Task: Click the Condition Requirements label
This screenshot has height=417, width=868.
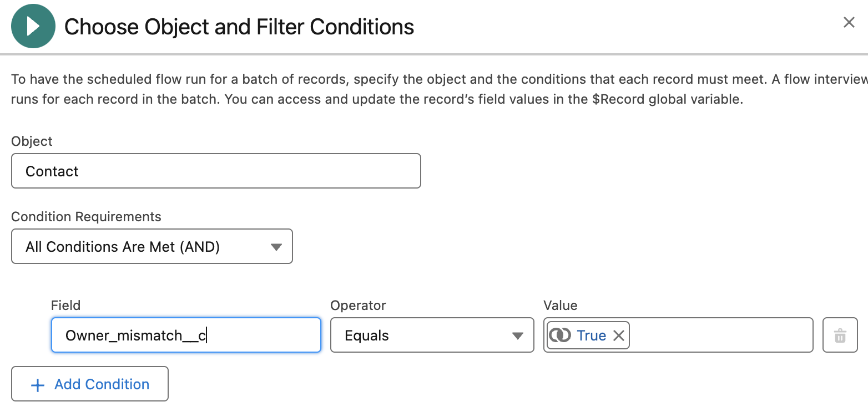Action: (x=86, y=216)
